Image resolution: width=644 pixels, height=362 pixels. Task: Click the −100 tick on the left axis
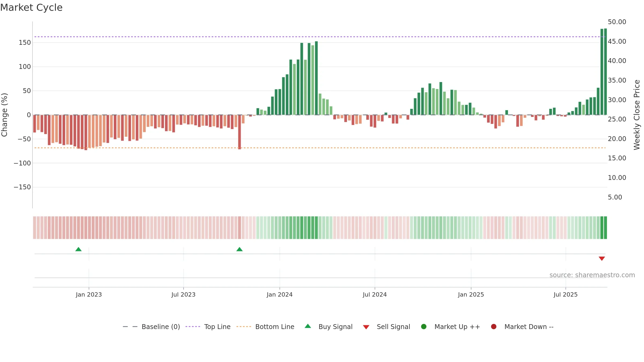(x=22, y=163)
